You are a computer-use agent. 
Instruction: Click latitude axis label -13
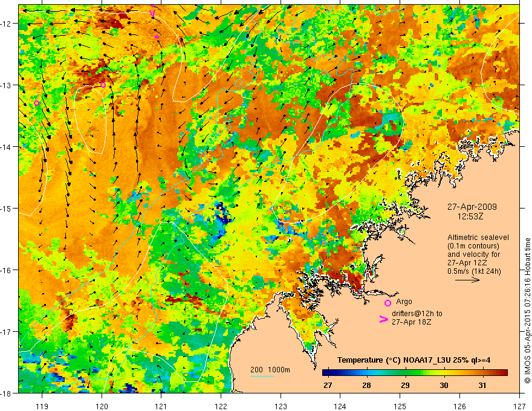[x=7, y=85]
